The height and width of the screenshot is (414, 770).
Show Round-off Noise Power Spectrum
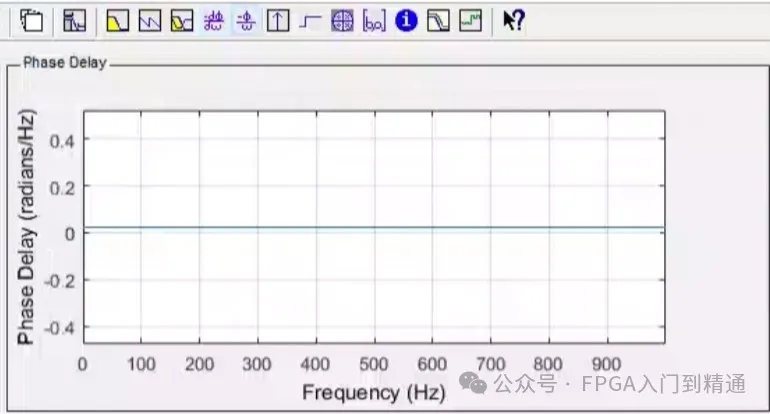point(471,20)
